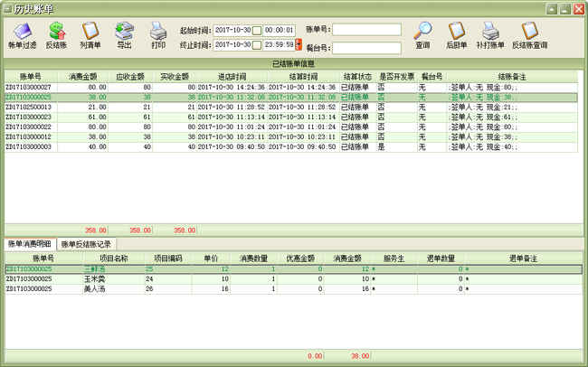Viewport: 588px width, 367px height.
Task: Click the 反结账 reverse checkout icon
Action: pyautogui.click(x=56, y=33)
